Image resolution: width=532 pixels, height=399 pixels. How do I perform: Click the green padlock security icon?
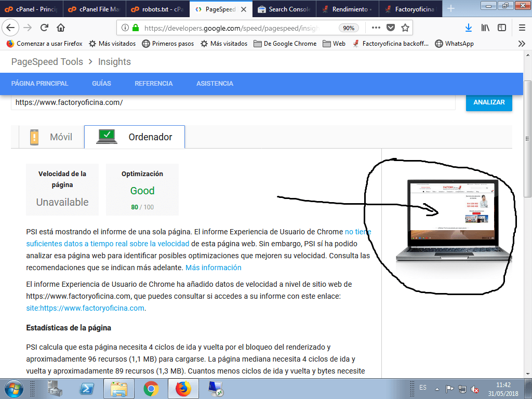click(x=136, y=28)
